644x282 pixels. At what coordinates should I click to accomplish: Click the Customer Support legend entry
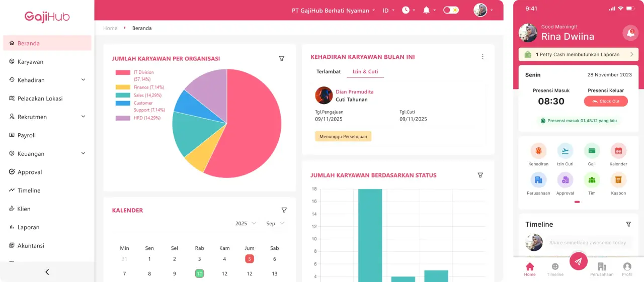(140, 106)
